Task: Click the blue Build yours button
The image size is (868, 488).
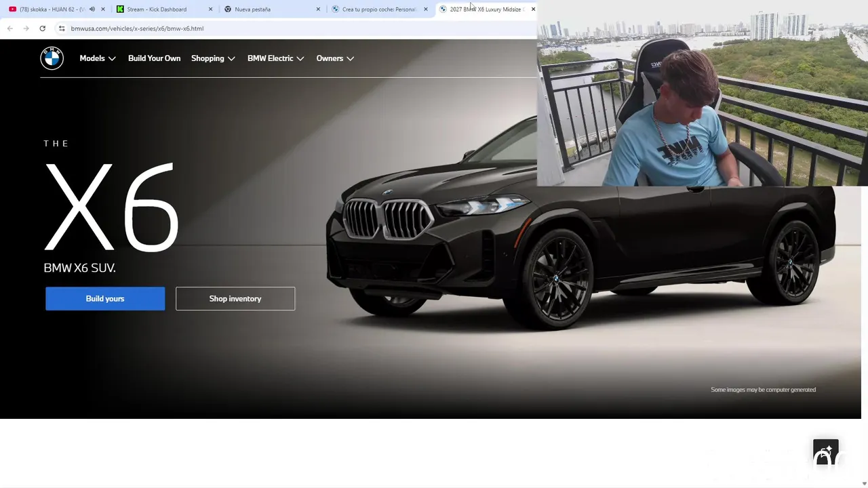Action: pyautogui.click(x=105, y=299)
